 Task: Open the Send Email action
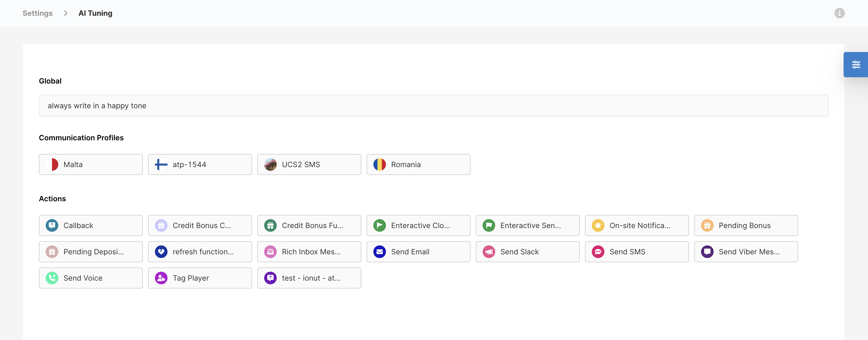tap(418, 252)
